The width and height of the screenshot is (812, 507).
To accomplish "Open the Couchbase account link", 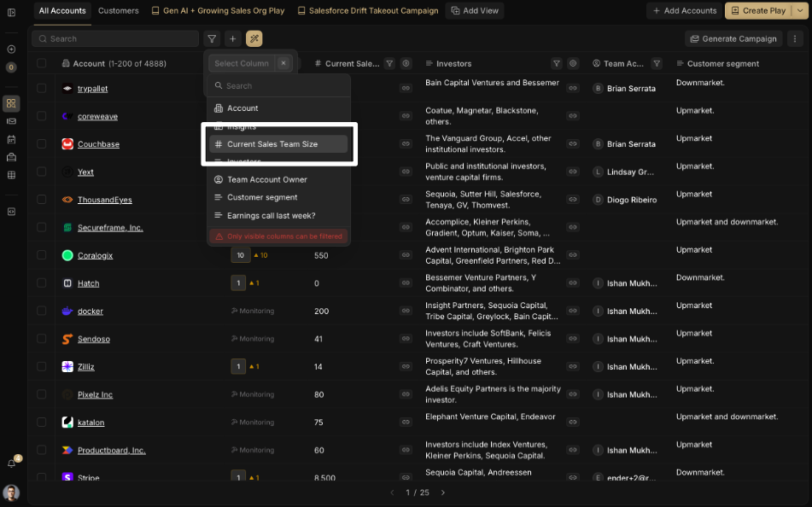I will tap(98, 144).
